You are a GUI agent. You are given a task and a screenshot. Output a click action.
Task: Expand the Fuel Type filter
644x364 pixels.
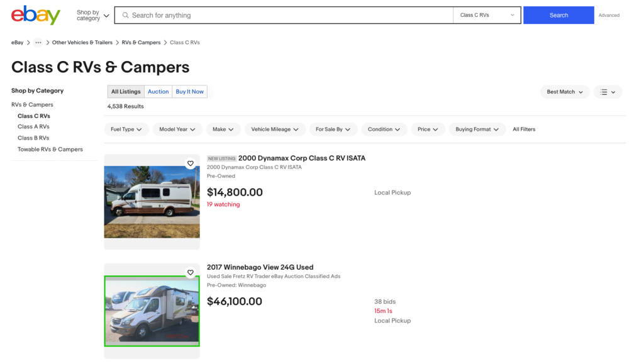(126, 130)
